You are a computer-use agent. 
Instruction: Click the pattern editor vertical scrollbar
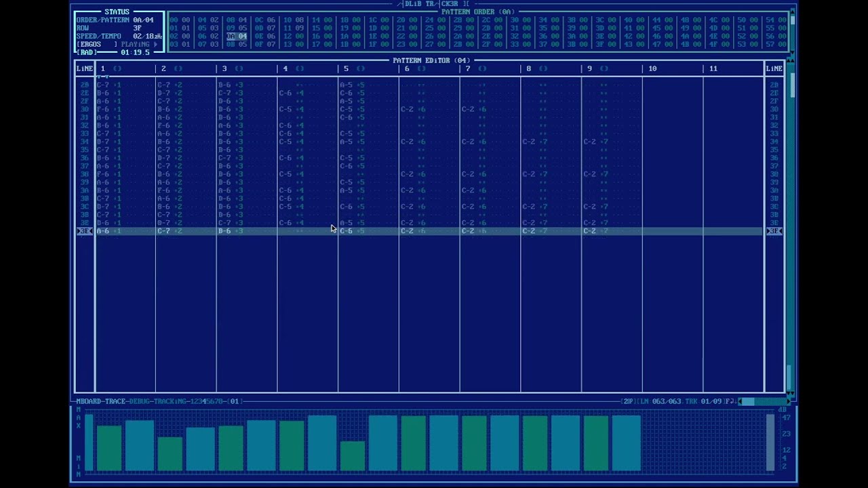791,227
